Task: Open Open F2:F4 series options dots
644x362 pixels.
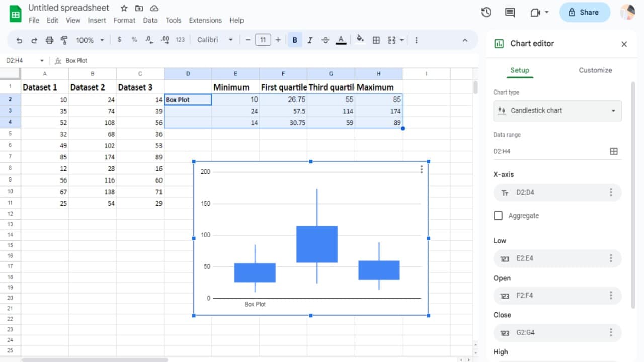Action: [611, 295]
